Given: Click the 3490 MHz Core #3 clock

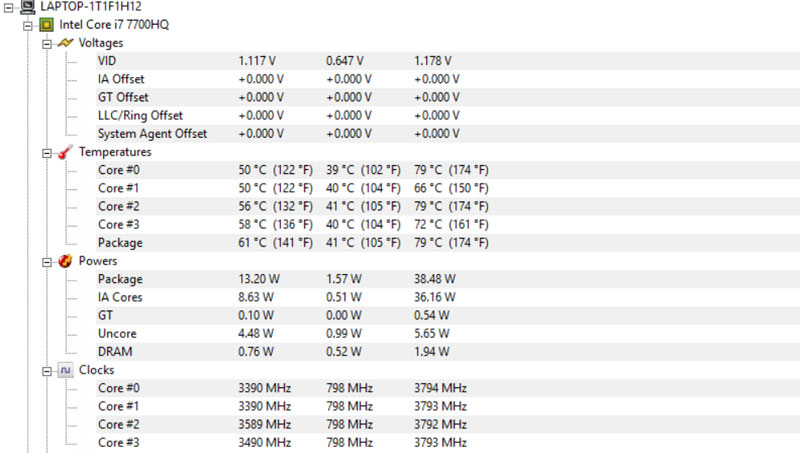Looking at the screenshot, I should click(x=264, y=443).
